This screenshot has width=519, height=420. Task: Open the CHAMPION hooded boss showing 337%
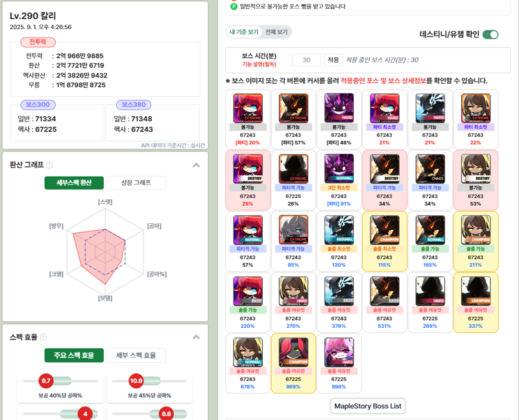pyautogui.click(x=476, y=291)
